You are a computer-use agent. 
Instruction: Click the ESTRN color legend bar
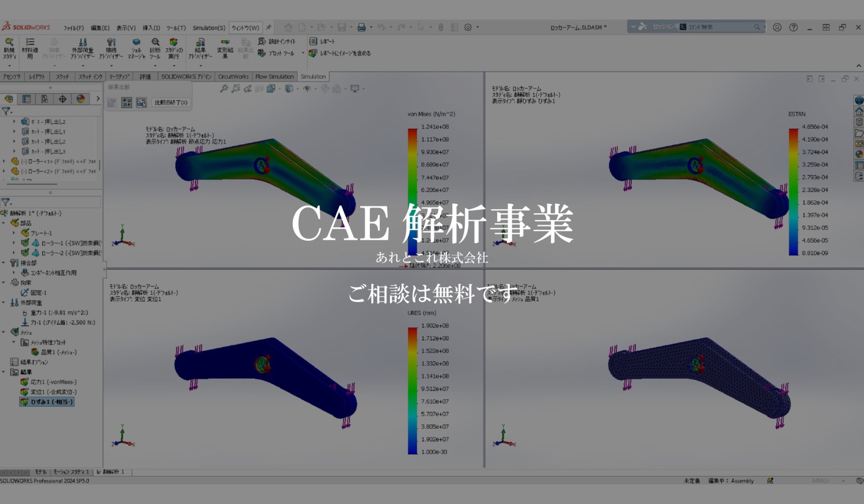[x=793, y=192]
